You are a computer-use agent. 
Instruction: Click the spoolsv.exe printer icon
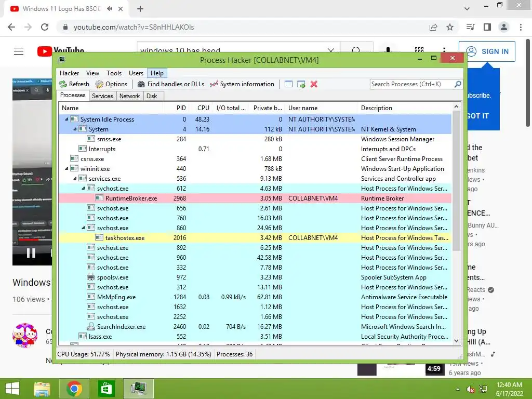click(91, 277)
